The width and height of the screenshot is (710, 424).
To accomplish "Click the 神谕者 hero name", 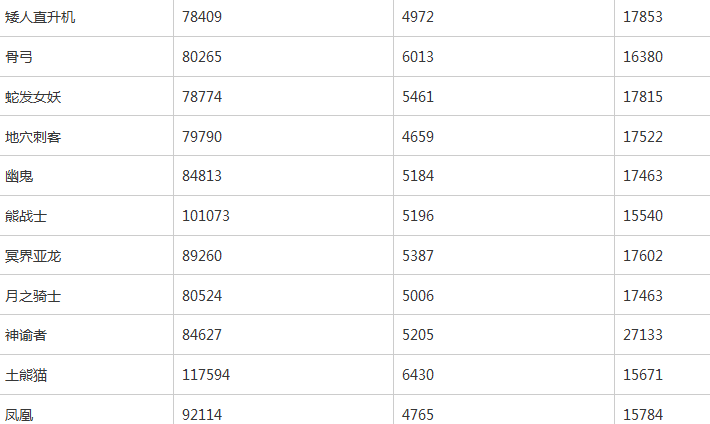I will pyautogui.click(x=26, y=335).
